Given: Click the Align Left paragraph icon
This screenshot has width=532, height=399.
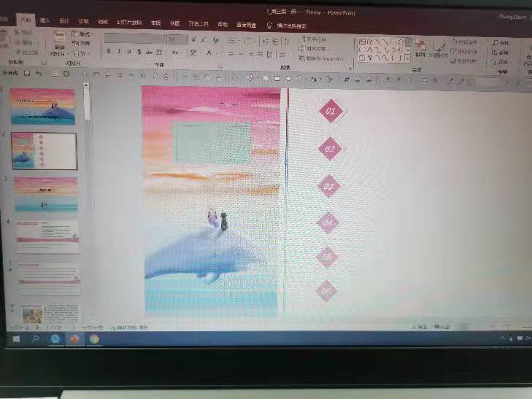Looking at the screenshot, I should 231,53.
